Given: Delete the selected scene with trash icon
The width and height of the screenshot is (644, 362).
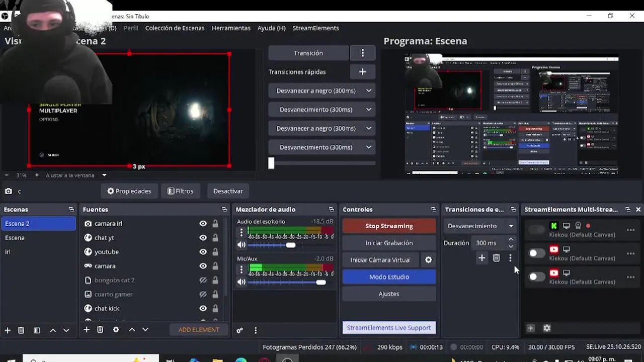Looking at the screenshot, I should (x=21, y=330).
